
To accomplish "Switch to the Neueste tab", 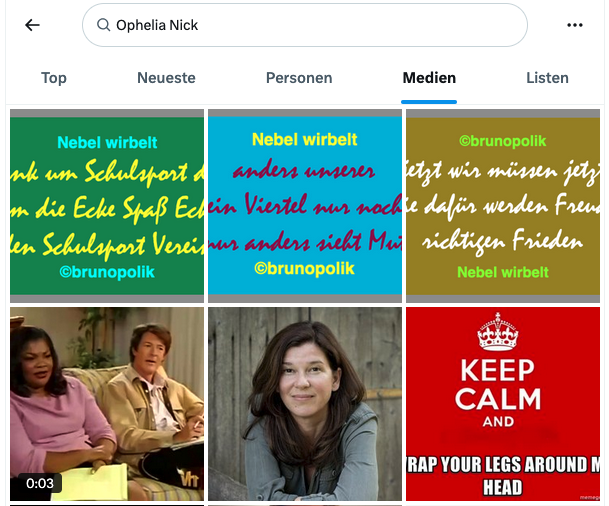I will pyautogui.click(x=166, y=78).
